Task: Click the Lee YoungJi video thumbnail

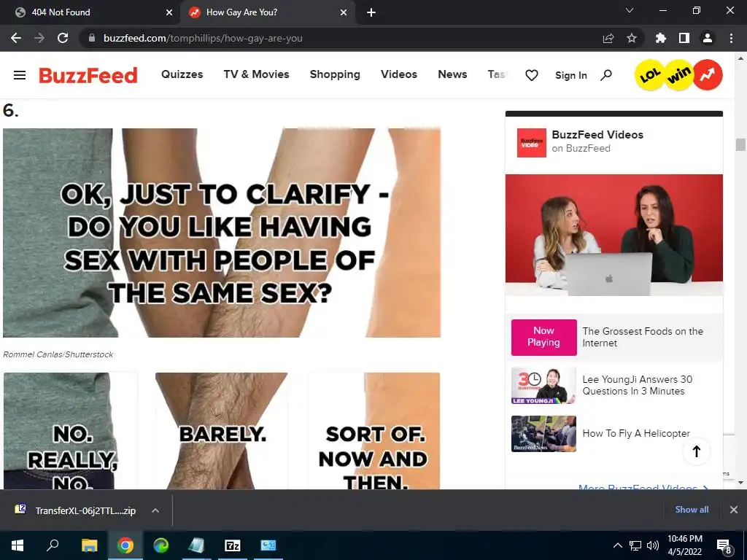Action: coord(543,386)
